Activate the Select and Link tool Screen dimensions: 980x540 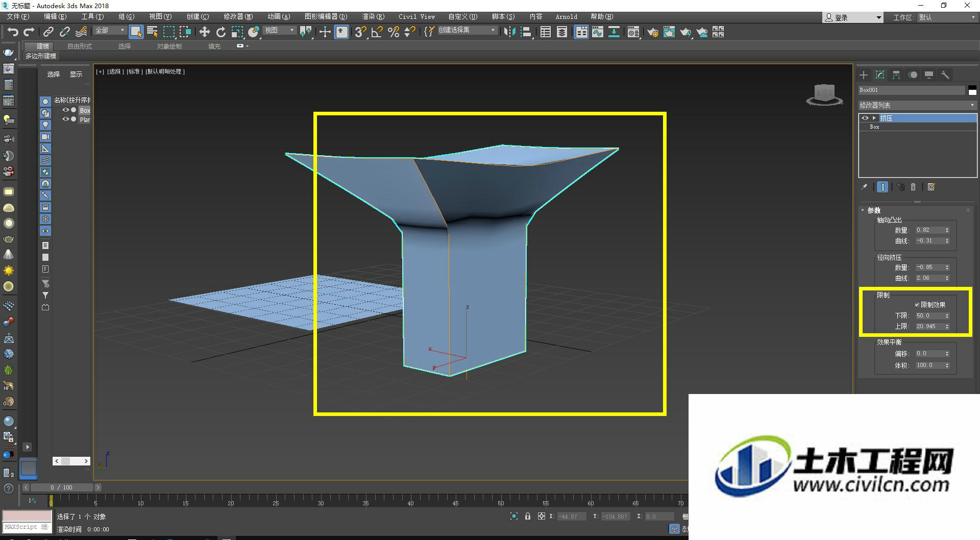point(48,32)
